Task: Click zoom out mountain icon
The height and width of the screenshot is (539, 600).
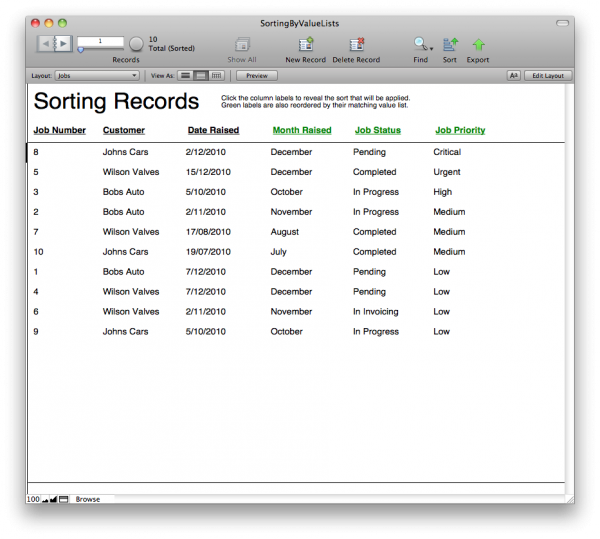Action: click(45, 499)
